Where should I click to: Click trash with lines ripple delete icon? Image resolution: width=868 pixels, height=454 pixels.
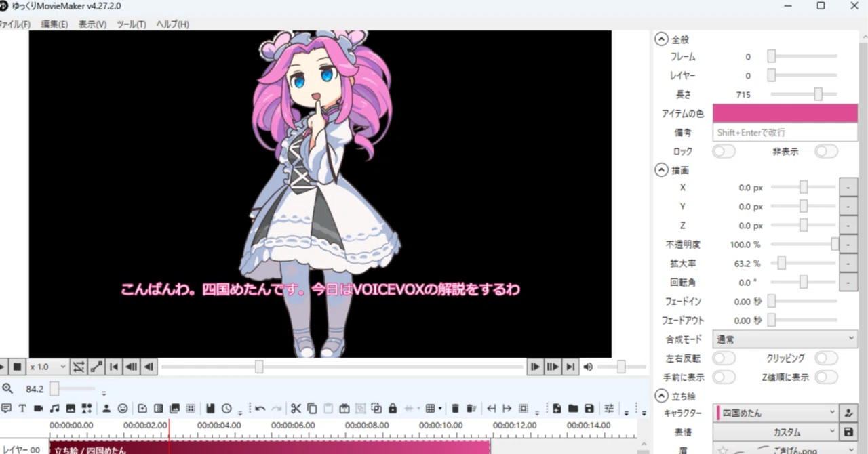tap(471, 409)
